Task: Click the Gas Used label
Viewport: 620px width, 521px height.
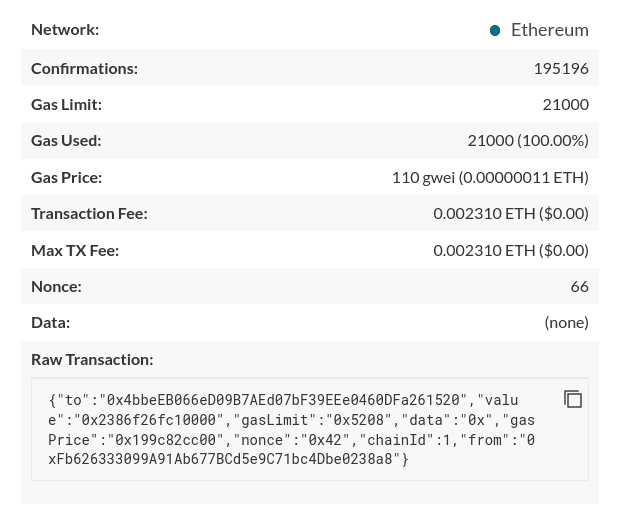Action: (66, 140)
